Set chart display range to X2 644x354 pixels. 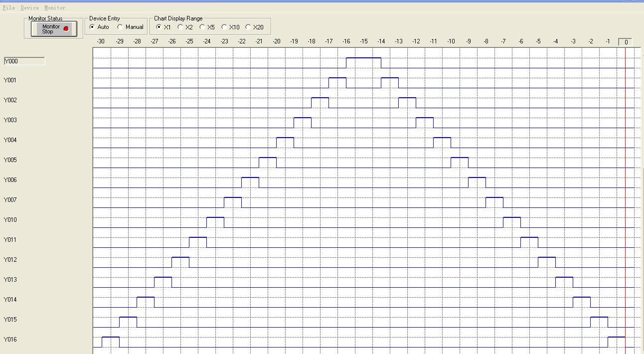(180, 27)
